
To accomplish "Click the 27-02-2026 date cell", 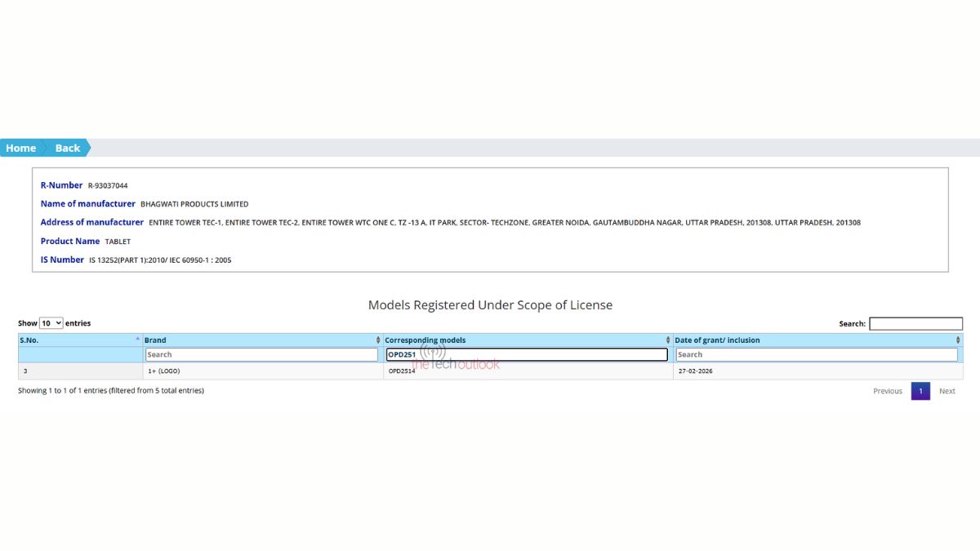I will (x=695, y=371).
